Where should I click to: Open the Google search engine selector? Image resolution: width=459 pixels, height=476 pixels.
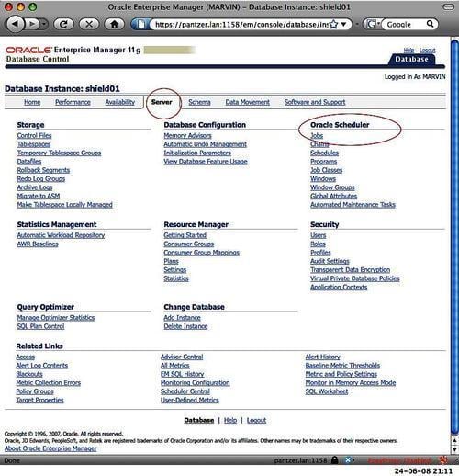[x=373, y=24]
